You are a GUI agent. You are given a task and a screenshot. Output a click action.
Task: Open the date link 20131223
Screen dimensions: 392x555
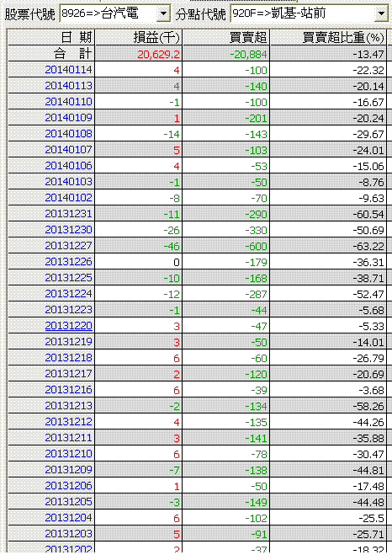click(x=69, y=310)
